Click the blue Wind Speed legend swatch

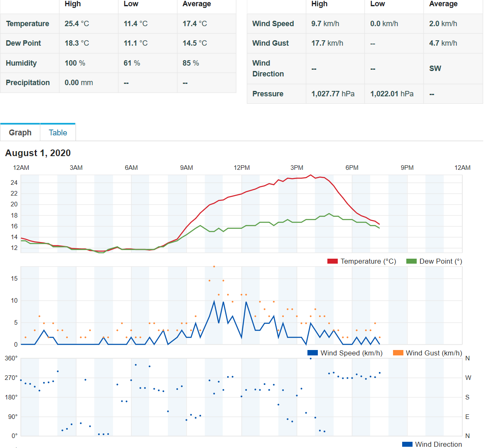[313, 353]
